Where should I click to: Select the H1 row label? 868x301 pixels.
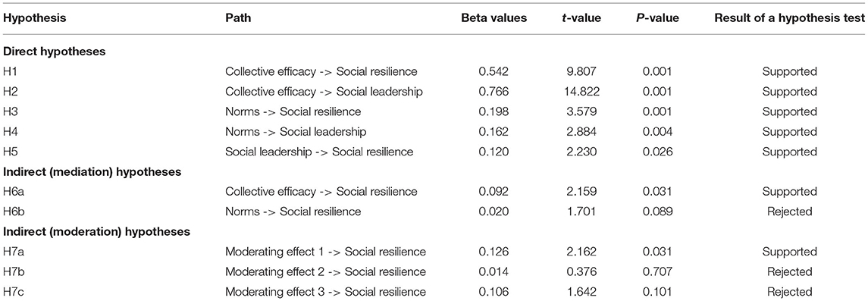click(9, 71)
